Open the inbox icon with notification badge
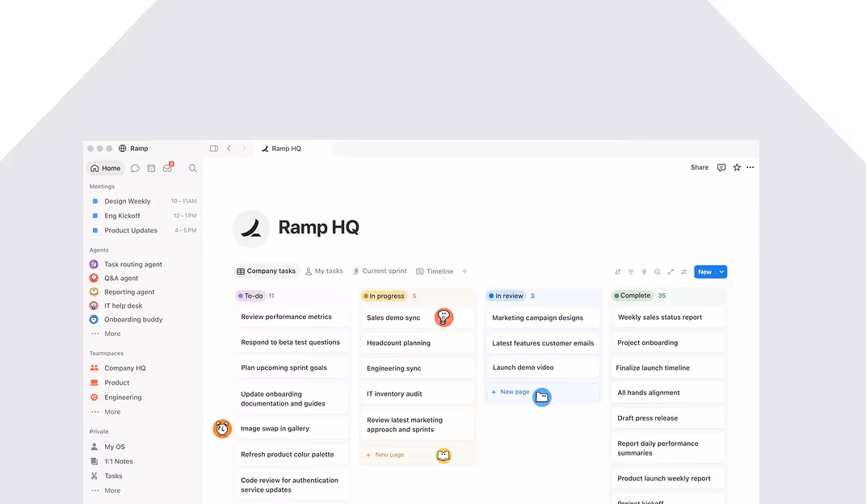866x504 pixels. (167, 168)
